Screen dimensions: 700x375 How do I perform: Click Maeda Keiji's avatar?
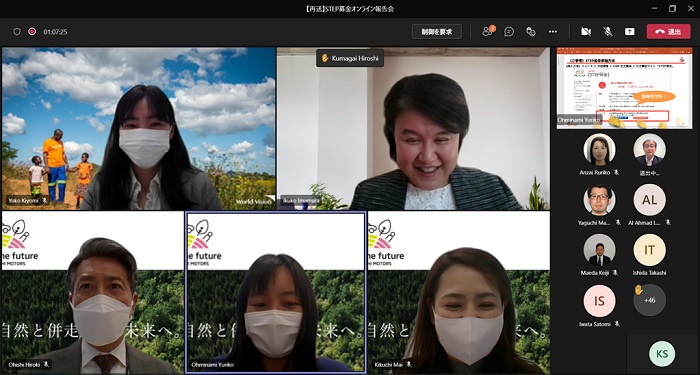tap(599, 250)
